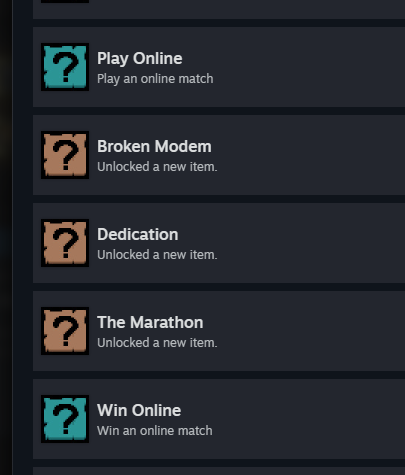Open "The Marathon" achievement title
Image resolution: width=405 pixels, height=475 pixels.
tap(150, 323)
